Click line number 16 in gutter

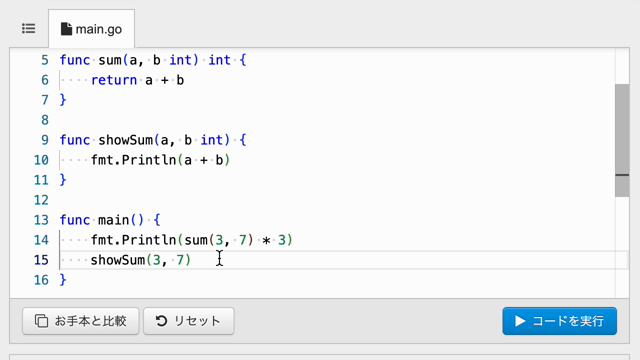[41, 280]
